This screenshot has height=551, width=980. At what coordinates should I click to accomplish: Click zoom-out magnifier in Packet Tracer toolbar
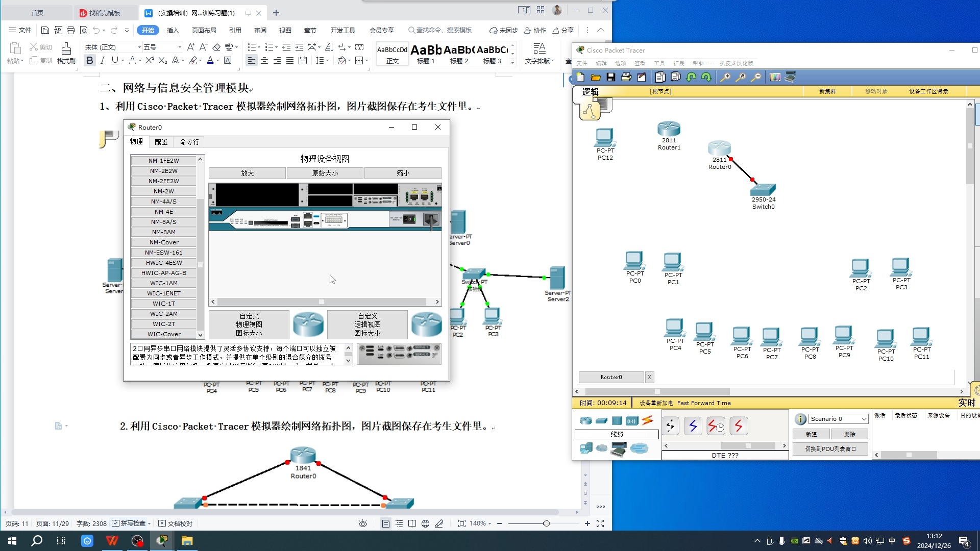click(756, 77)
